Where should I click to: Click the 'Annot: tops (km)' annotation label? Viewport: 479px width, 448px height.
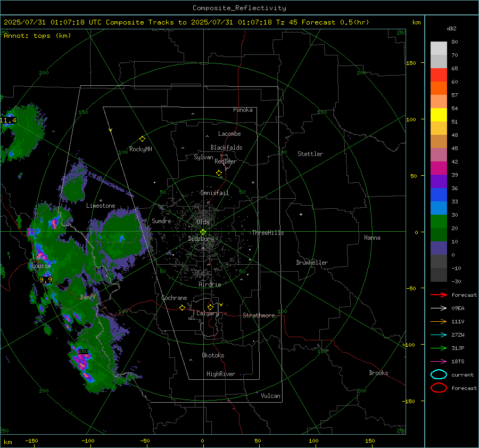click(x=37, y=36)
